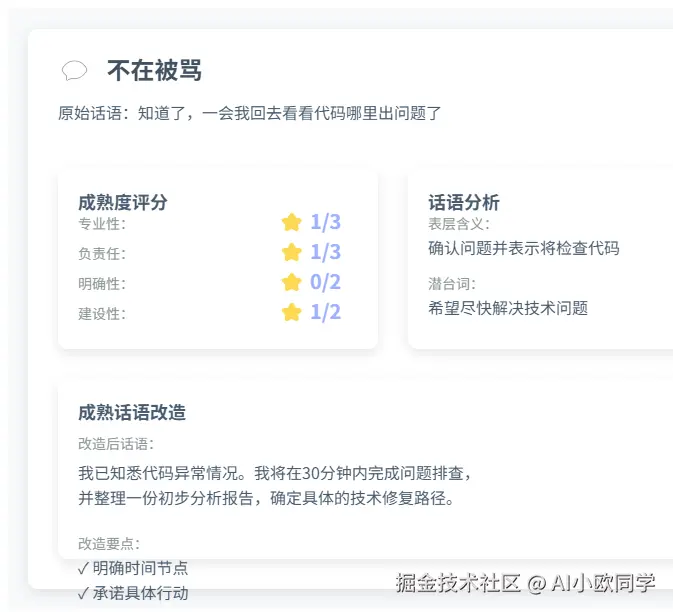This screenshot has height=612, width=673.
Task: Select the 话语分析 card heading
Action: [x=463, y=202]
